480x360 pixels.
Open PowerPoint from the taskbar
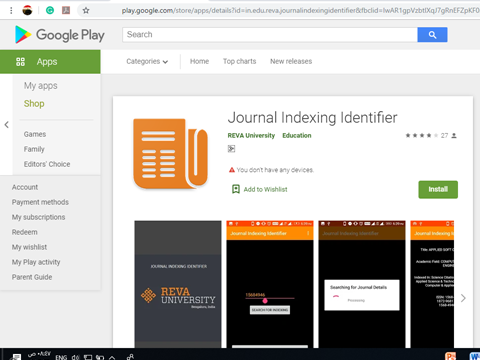(451, 356)
